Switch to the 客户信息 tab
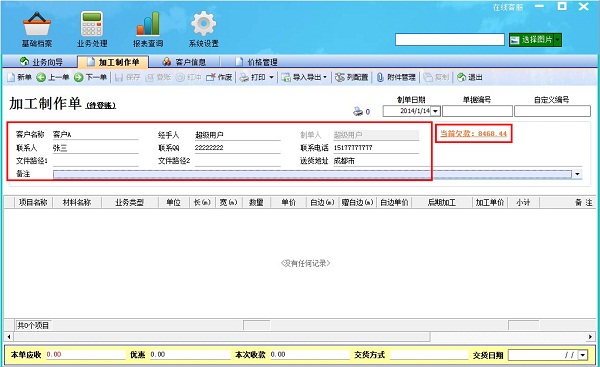This screenshot has height=367, width=600. (x=184, y=62)
